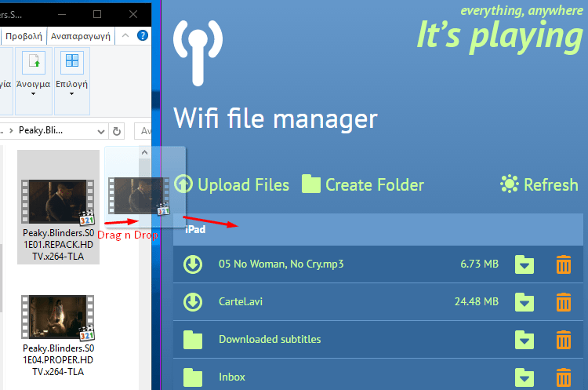Image resolution: width=588 pixels, height=390 pixels.
Task: Click the Create Folder link
Action: click(x=375, y=184)
